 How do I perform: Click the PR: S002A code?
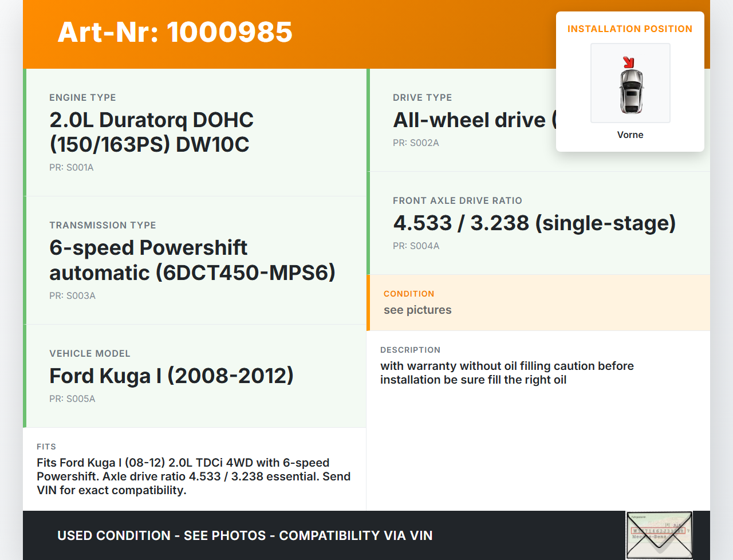tap(416, 143)
